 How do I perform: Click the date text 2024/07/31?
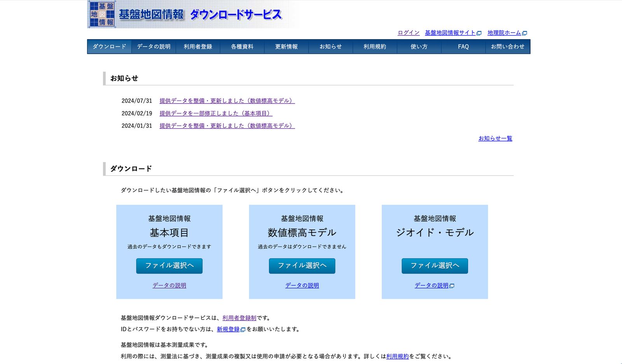click(137, 101)
